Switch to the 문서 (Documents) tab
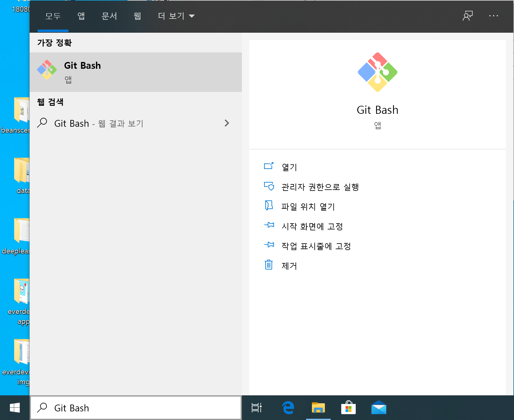Screen dimensions: 514x420 (x=109, y=16)
